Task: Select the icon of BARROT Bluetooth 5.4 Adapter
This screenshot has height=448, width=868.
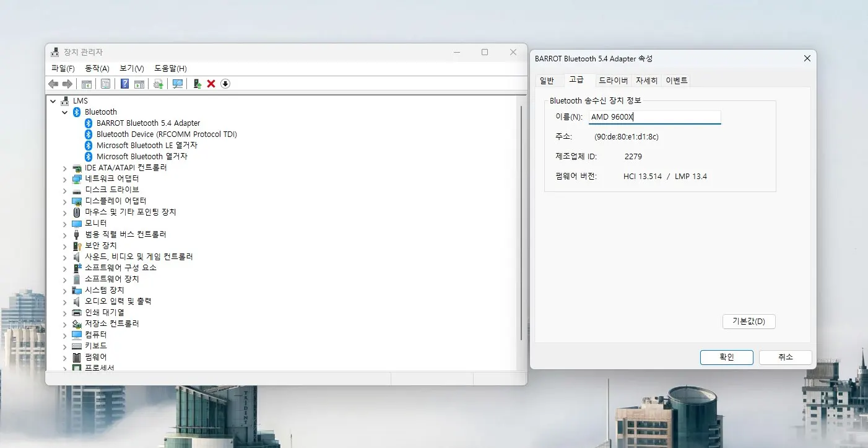Action: pos(89,123)
